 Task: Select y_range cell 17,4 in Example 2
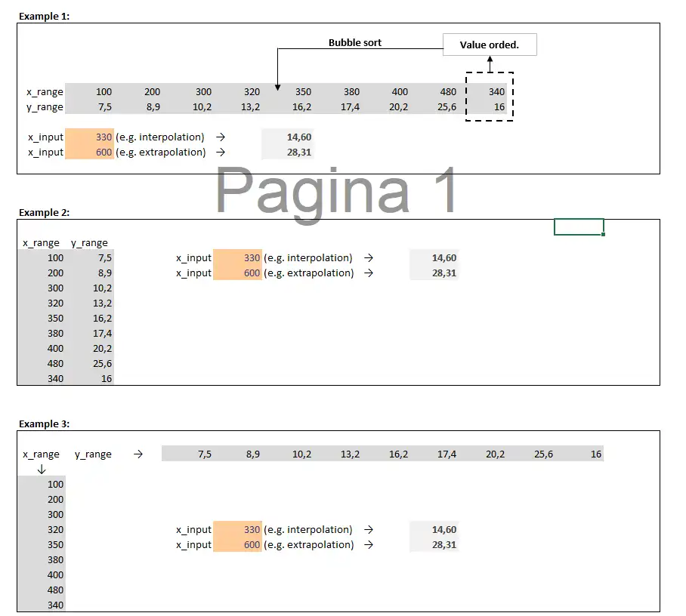click(90, 333)
